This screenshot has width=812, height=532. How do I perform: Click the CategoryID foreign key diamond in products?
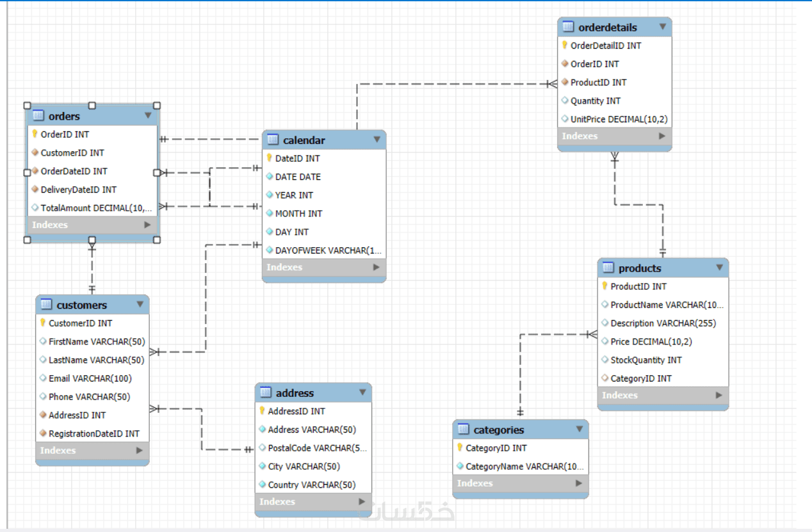[605, 378]
